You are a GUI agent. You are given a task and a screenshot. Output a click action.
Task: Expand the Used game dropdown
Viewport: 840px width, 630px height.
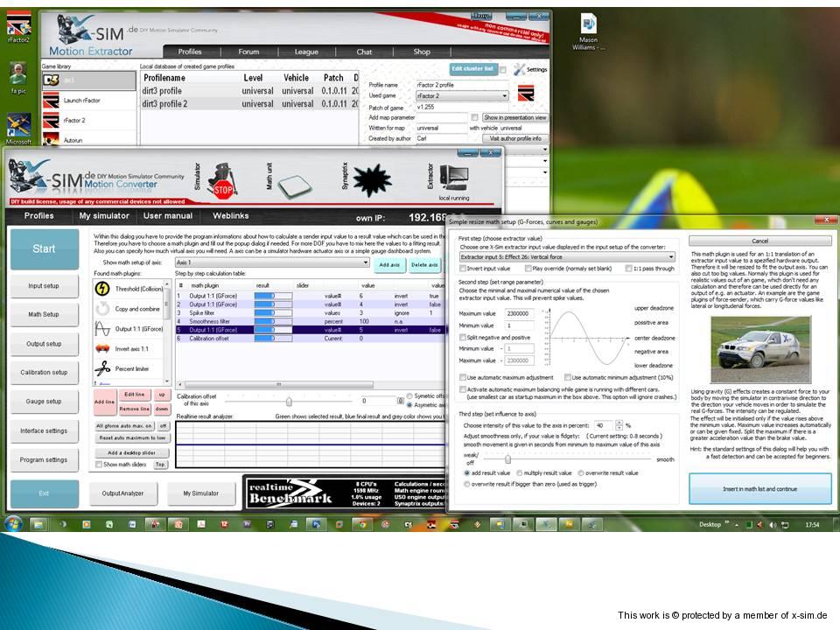(504, 95)
